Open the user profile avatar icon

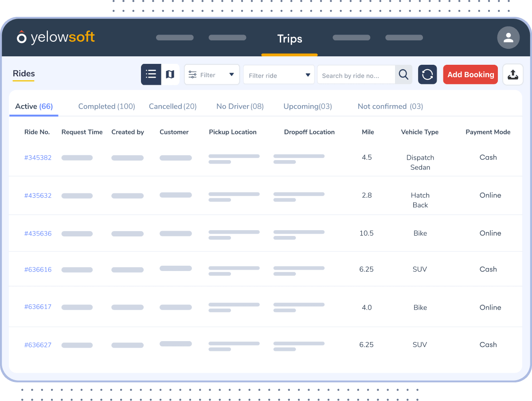pyautogui.click(x=508, y=37)
